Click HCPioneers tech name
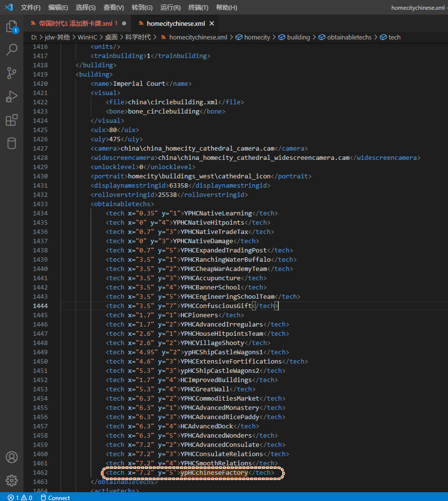Viewport: 448px width, 501px height. [x=199, y=315]
